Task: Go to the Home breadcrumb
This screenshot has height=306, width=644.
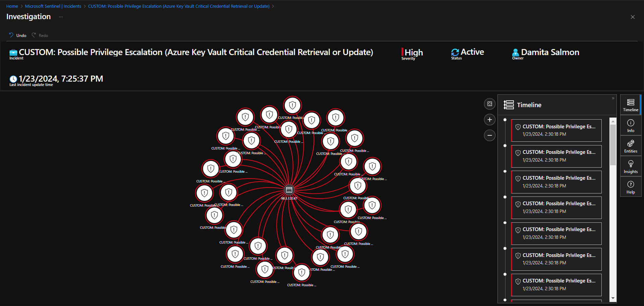Action: point(12,6)
